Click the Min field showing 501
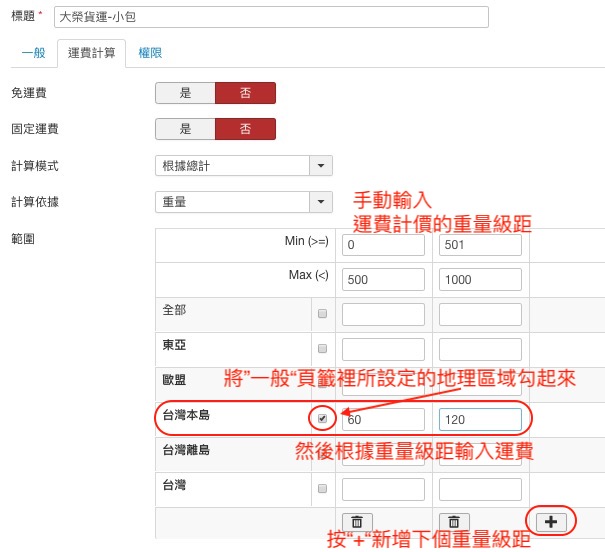605x552 pixels. tap(479, 245)
